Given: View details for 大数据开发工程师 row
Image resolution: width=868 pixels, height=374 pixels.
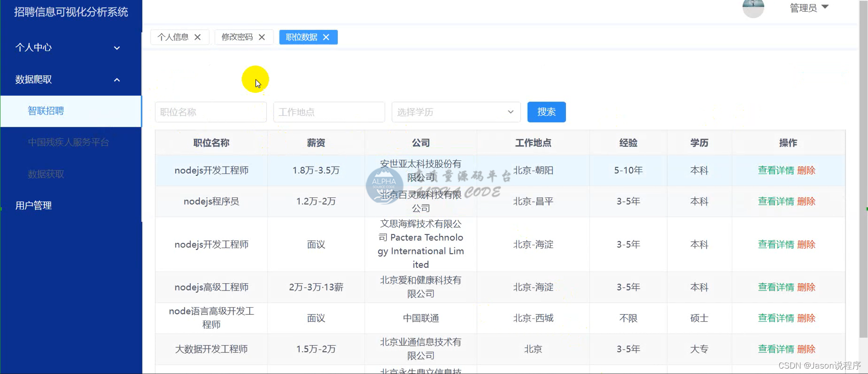Looking at the screenshot, I should coord(776,349).
